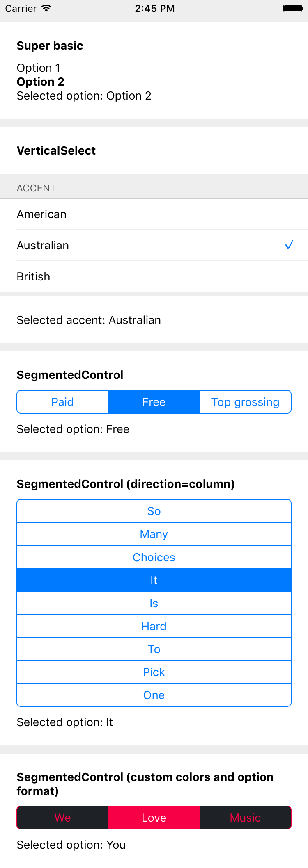
Task: Tap the dark We segment
Action: click(x=62, y=818)
